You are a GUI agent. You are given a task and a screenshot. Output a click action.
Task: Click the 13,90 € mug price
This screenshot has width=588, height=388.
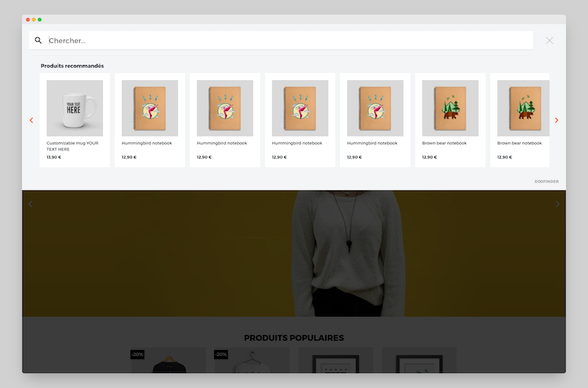click(x=54, y=157)
